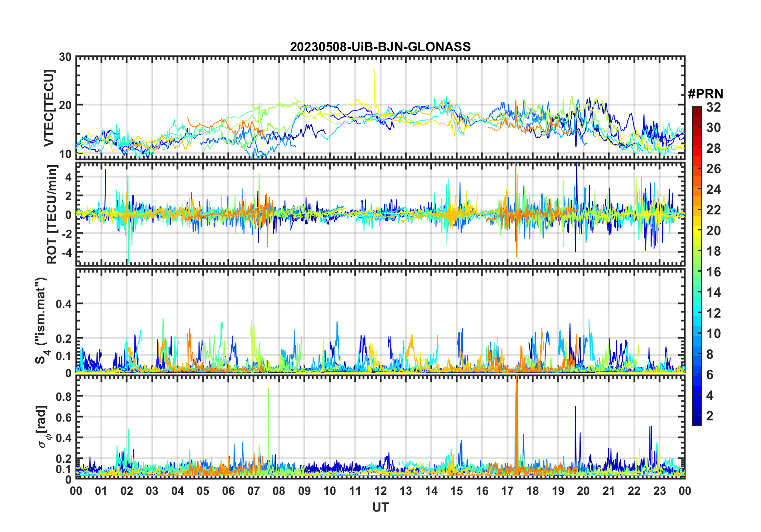Click the 12 hour tick on the UT axis

pos(380,491)
